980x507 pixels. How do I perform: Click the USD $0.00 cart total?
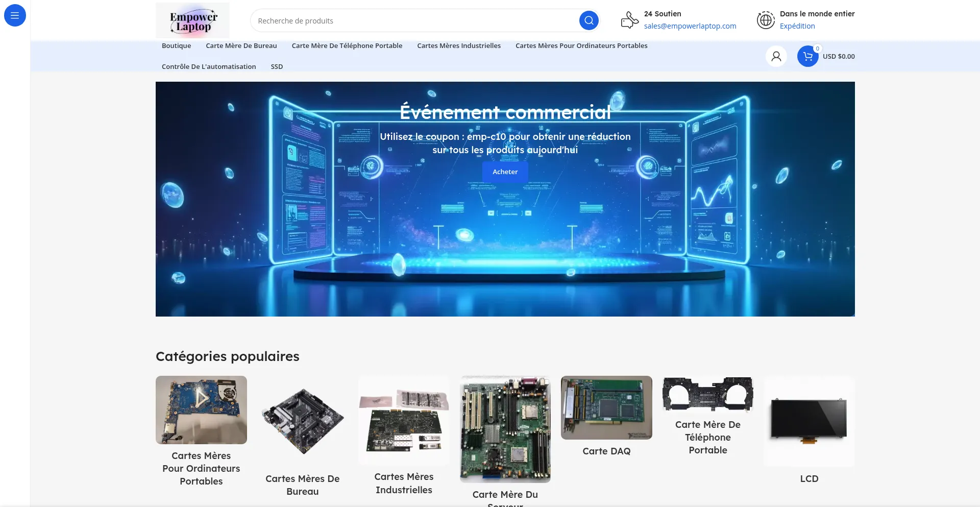pos(838,56)
